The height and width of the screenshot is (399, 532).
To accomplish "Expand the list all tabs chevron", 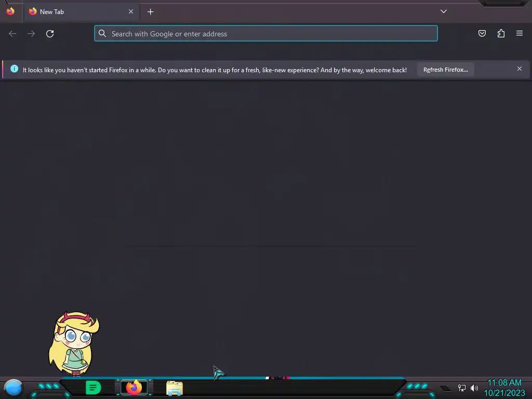I will (x=444, y=11).
